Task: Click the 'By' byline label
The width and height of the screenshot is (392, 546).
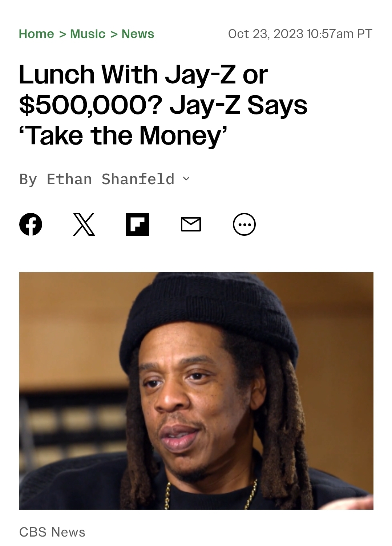Action: point(28,179)
